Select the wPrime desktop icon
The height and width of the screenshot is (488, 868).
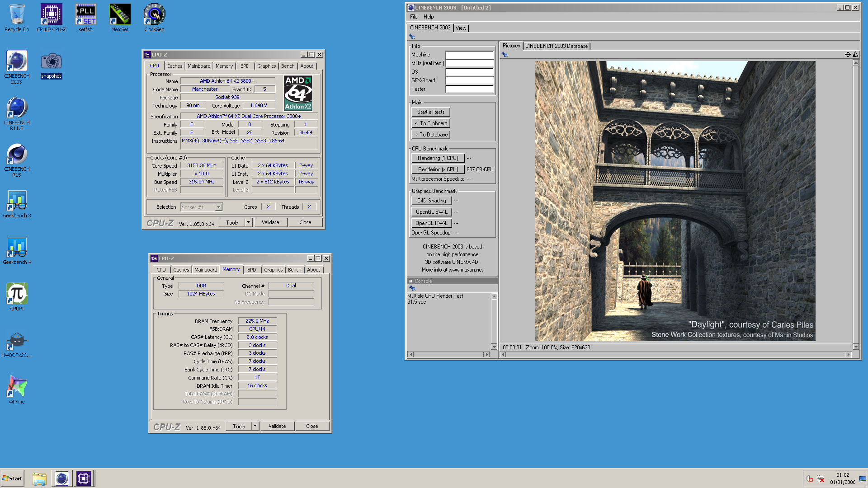(x=17, y=390)
